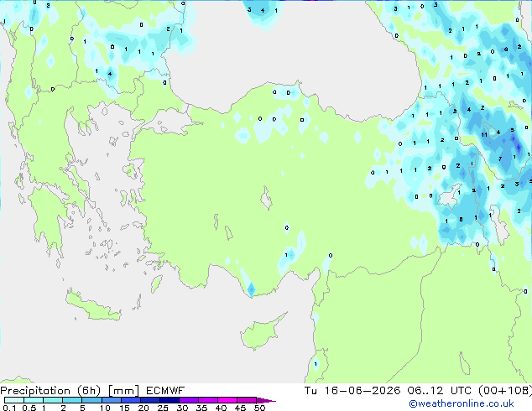Click the '0.5' legend scale label
Viewport: 532px width, 411px height.
(29, 408)
